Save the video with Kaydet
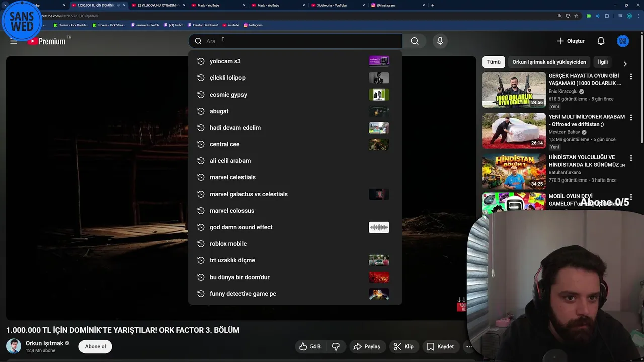The image size is (644, 362). tap(440, 346)
